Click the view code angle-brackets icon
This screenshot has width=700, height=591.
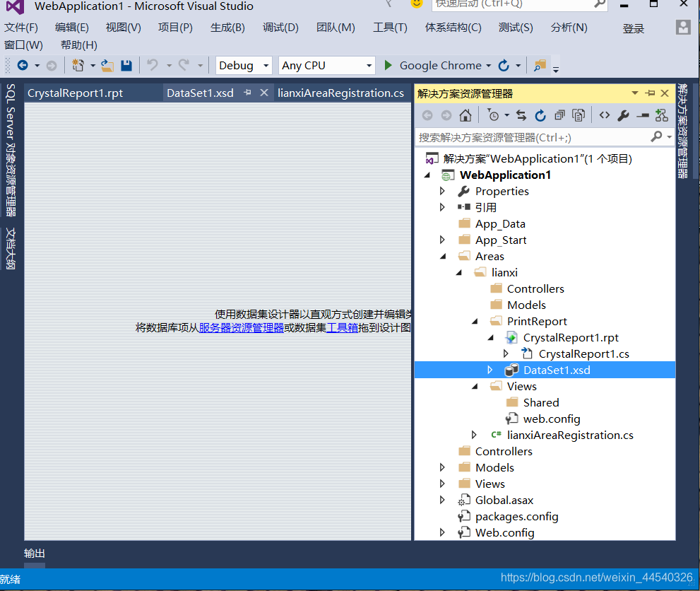click(x=605, y=116)
